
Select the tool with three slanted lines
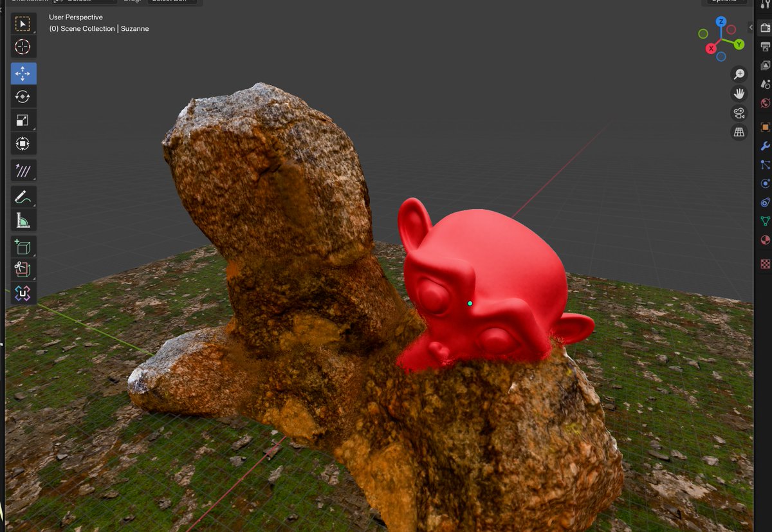point(23,171)
